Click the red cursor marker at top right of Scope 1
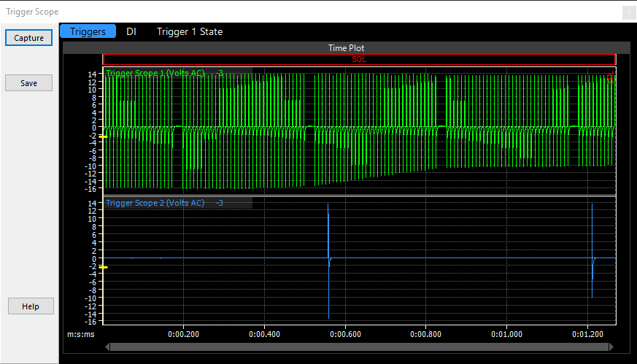637x364 pixels. [610, 78]
